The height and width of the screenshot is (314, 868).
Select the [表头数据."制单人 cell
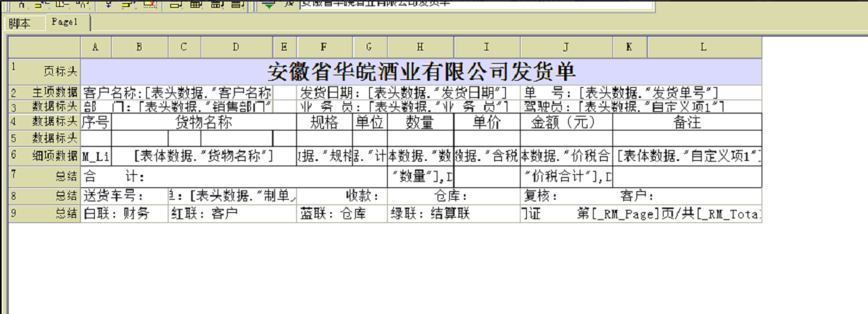pyautogui.click(x=232, y=196)
